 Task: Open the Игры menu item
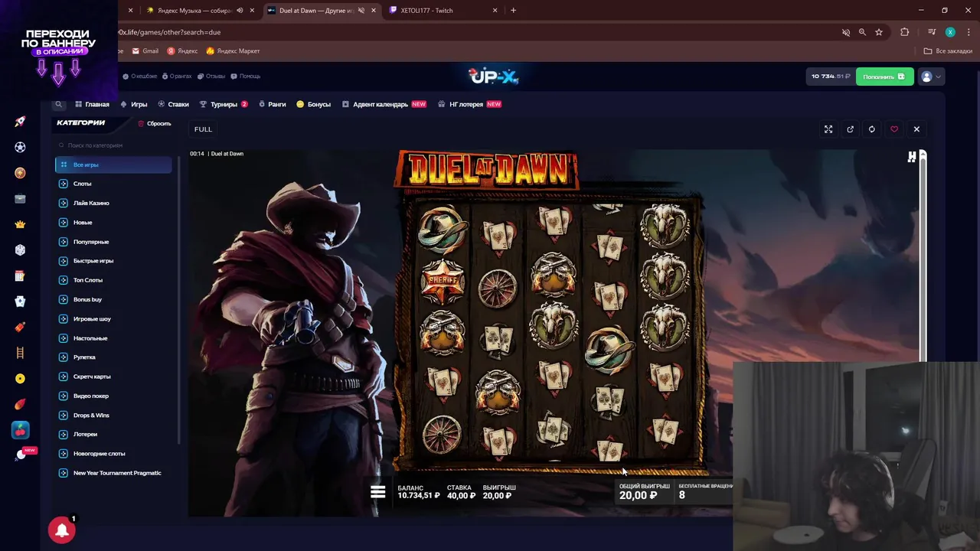tap(134, 104)
